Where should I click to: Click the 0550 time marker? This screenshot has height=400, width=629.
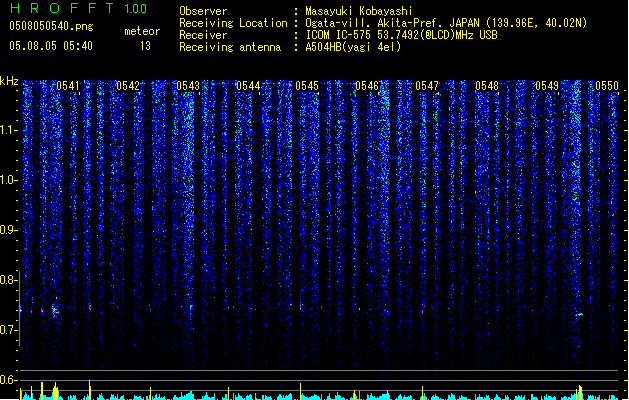[607, 86]
